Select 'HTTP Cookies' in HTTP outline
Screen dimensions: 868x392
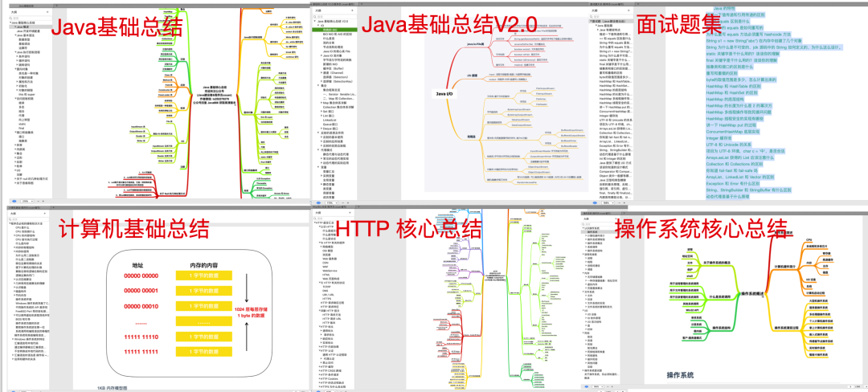(x=328, y=378)
